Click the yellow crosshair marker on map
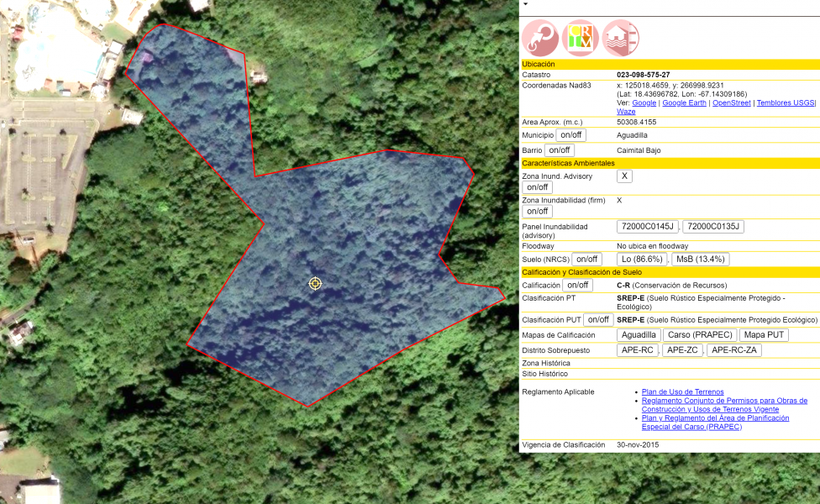 (315, 283)
